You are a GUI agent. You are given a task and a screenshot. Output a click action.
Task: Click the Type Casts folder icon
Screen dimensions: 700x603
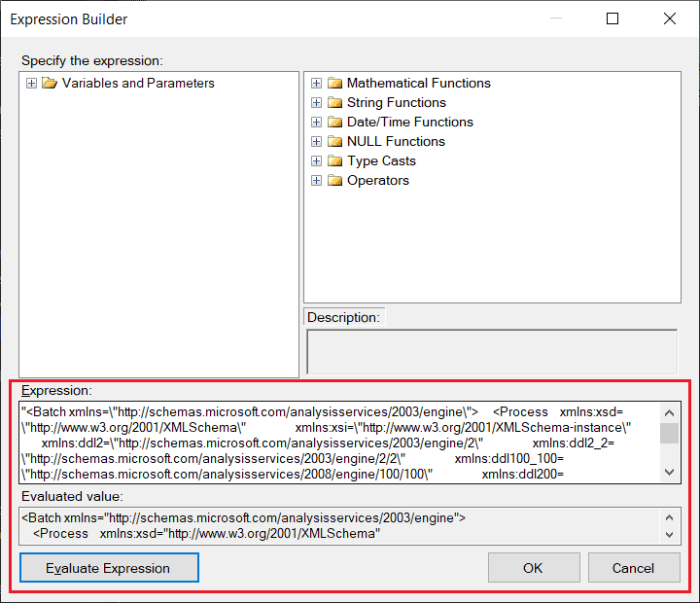click(x=334, y=160)
